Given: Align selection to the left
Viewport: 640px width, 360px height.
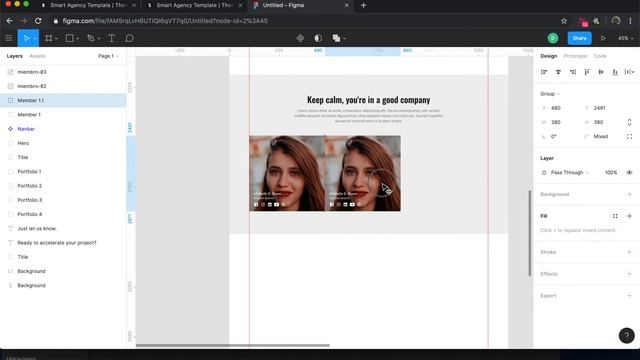Looking at the screenshot, I should (544, 72).
